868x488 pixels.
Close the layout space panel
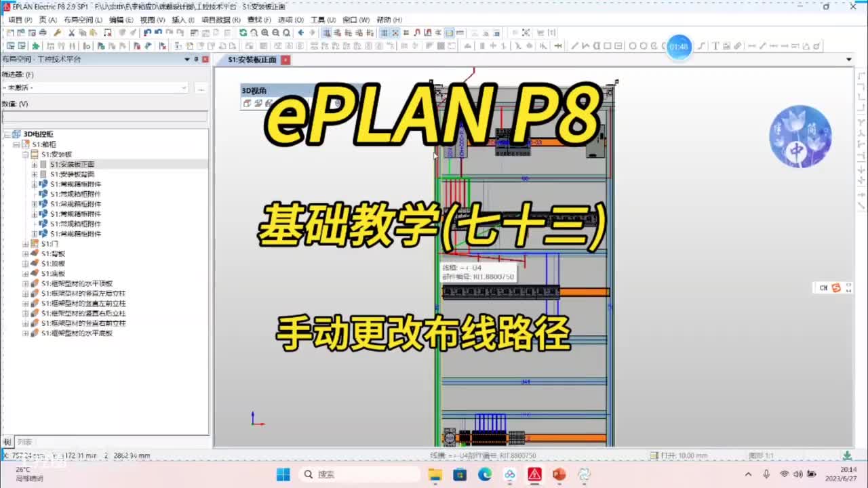205,59
